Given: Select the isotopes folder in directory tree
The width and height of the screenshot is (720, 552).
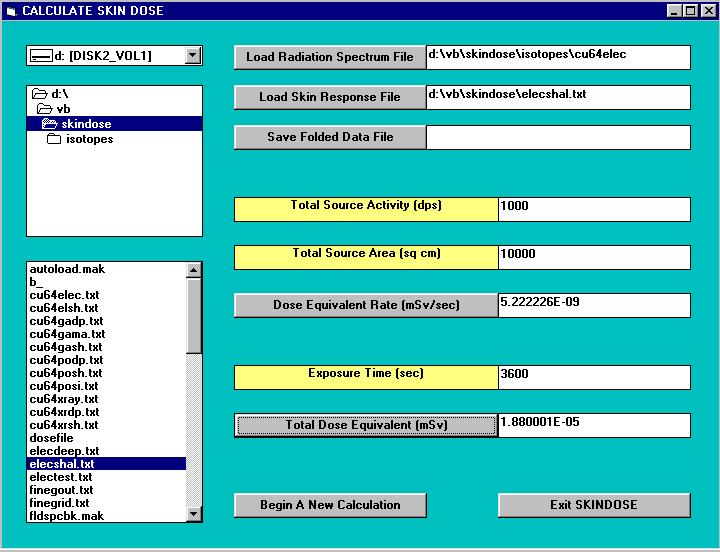Looking at the screenshot, I should (89, 139).
